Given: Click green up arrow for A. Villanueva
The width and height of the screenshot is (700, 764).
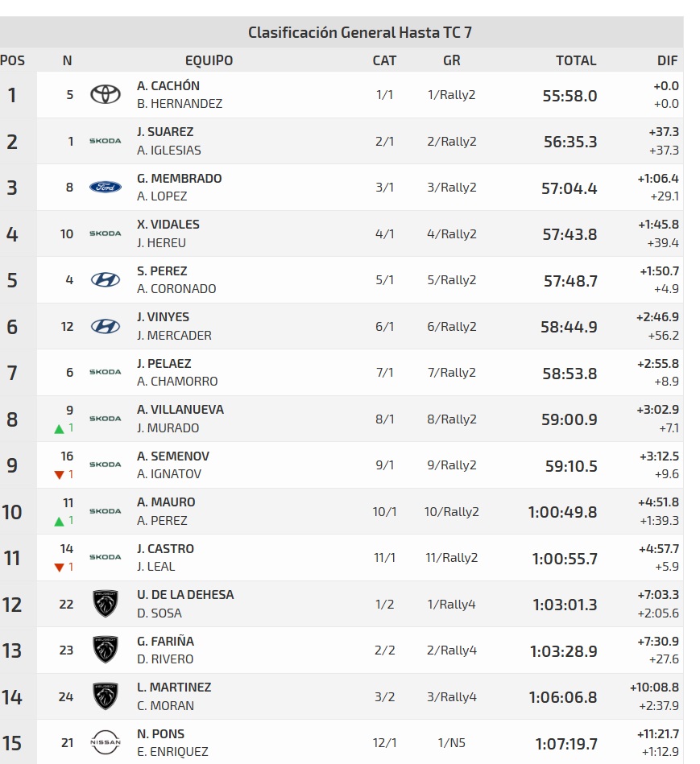Looking at the screenshot, I should [x=59, y=429].
